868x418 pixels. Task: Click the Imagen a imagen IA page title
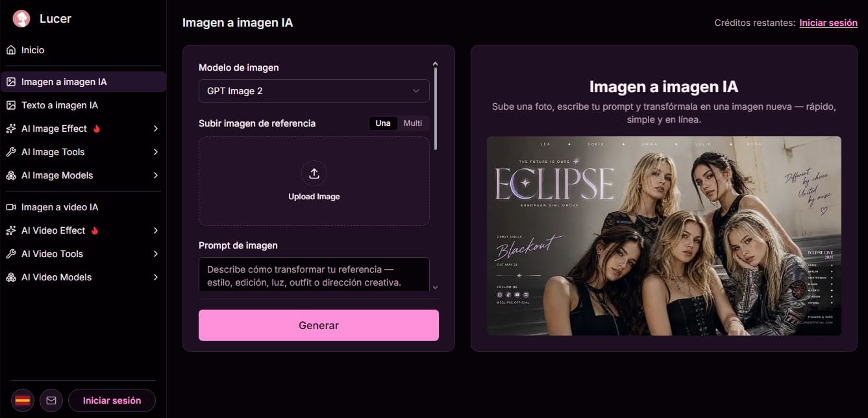coord(238,23)
